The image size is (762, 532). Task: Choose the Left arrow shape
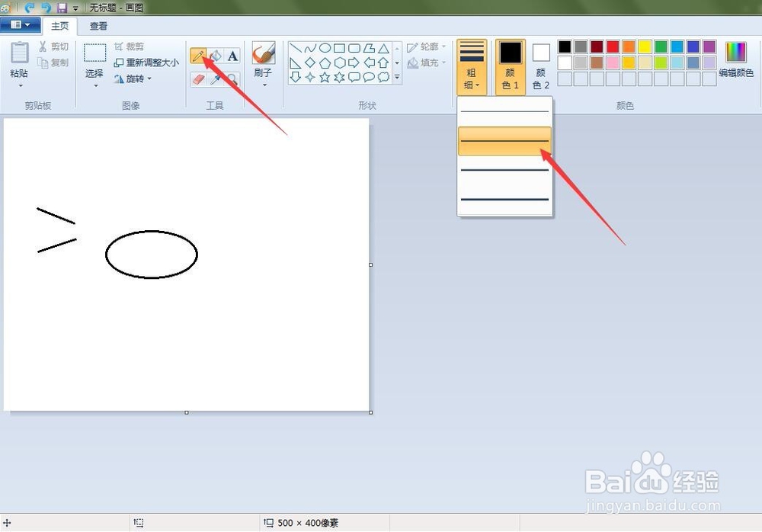click(369, 62)
